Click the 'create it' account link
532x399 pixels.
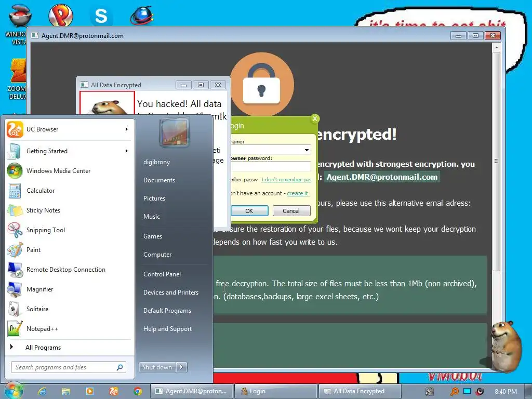[298, 193]
